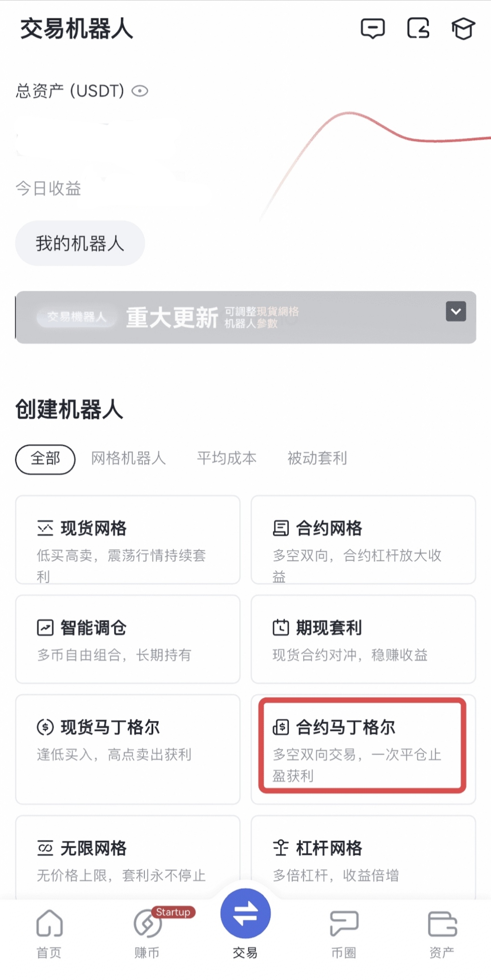Switch to 网格机器人 tab
This screenshot has height=980, width=491.
129,459
